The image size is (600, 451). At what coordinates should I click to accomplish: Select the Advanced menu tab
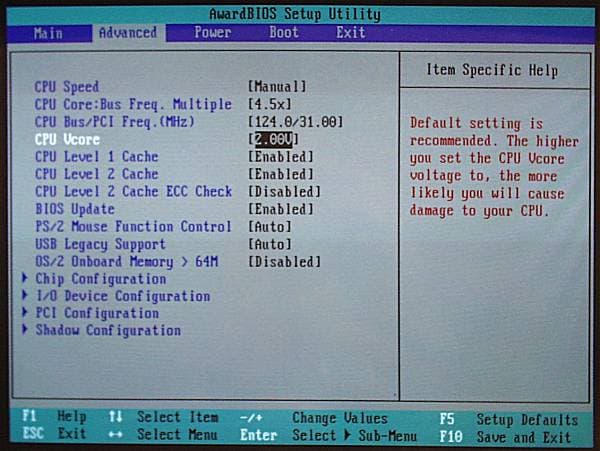point(128,33)
